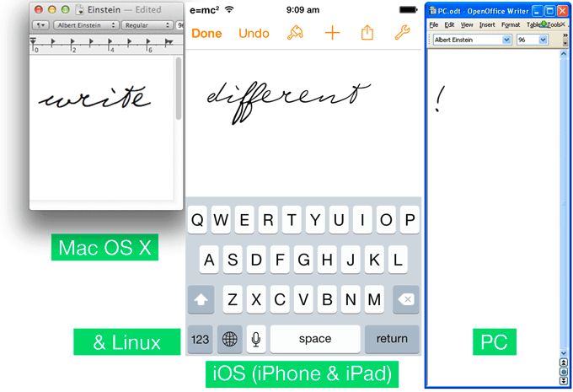Open paragraph styles dropdown in Mac window
Image resolution: width=573 pixels, height=392 pixels.
click(40, 25)
